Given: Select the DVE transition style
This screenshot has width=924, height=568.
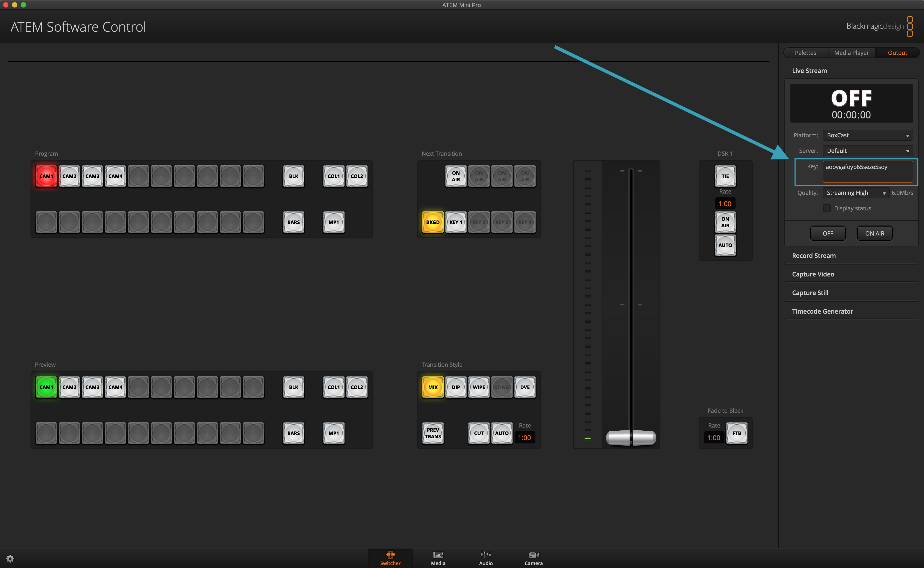Looking at the screenshot, I should 525,387.
